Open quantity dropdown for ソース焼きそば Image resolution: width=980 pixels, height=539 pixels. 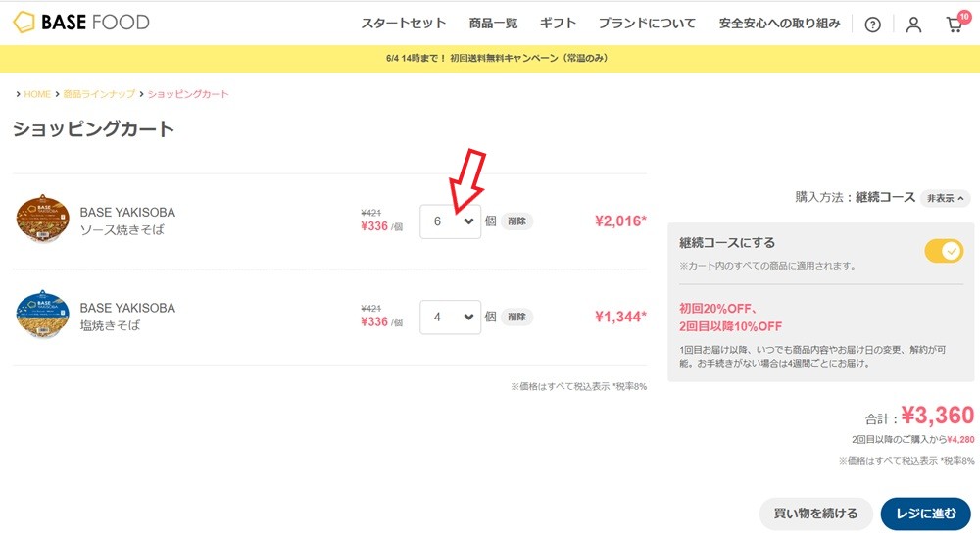pos(450,221)
